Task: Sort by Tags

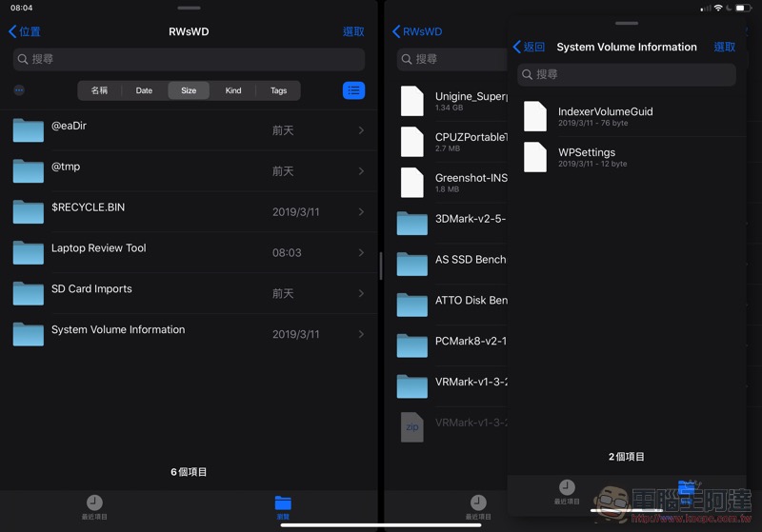Action: coord(278,90)
